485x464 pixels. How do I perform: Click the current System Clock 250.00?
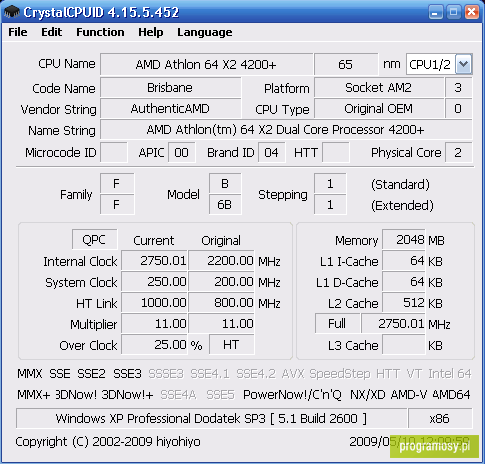tap(155, 282)
